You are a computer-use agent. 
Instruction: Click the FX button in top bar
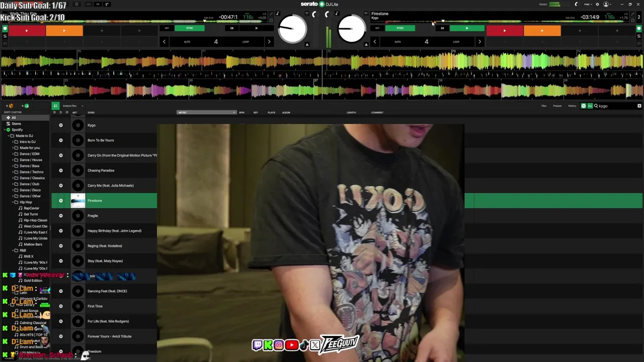[x=98, y=4]
